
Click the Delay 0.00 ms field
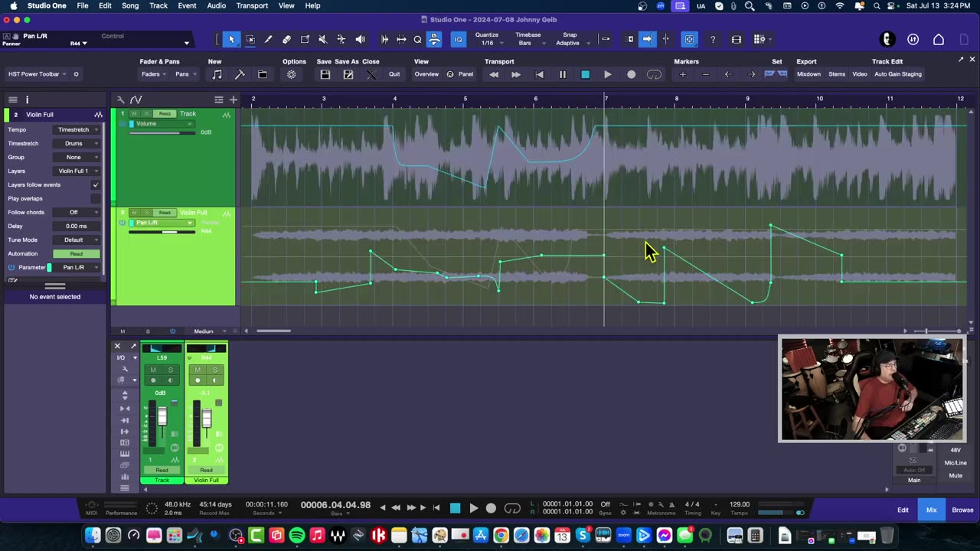click(x=77, y=226)
